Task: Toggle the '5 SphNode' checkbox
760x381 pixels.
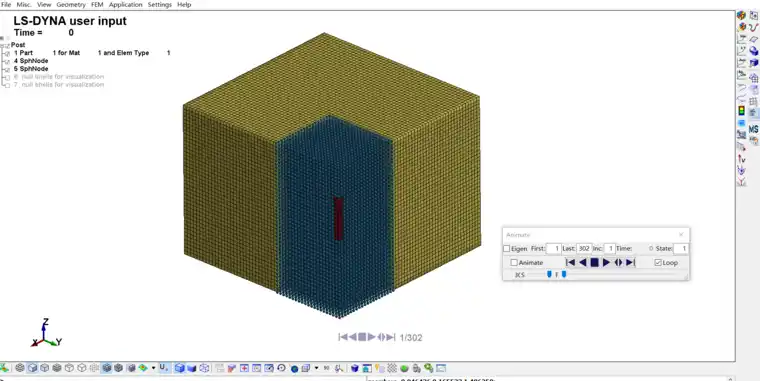Action: (7, 69)
